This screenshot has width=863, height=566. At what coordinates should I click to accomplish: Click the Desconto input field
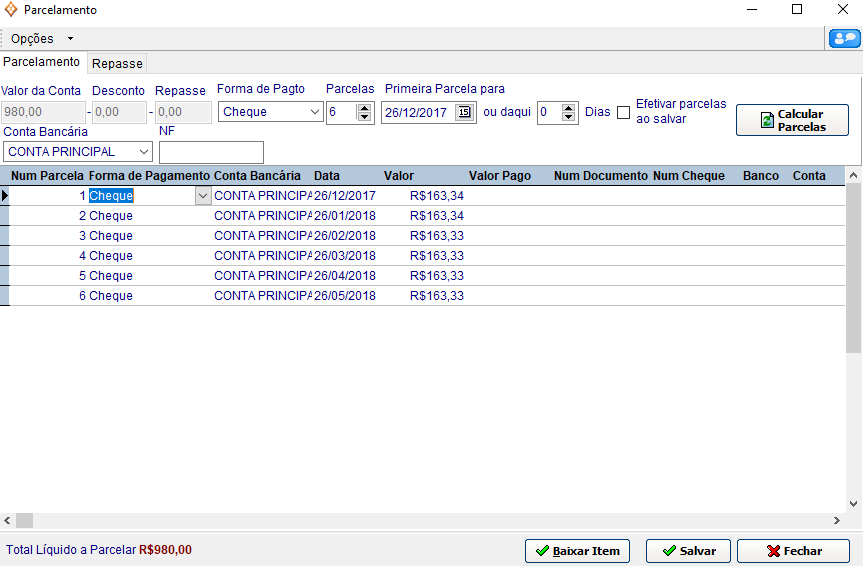[119, 112]
